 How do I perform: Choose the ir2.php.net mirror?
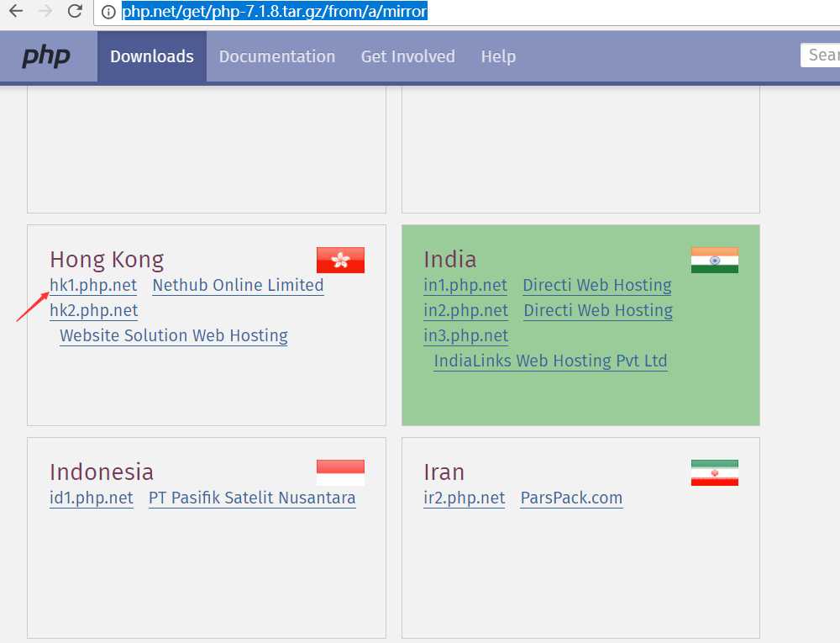click(464, 498)
